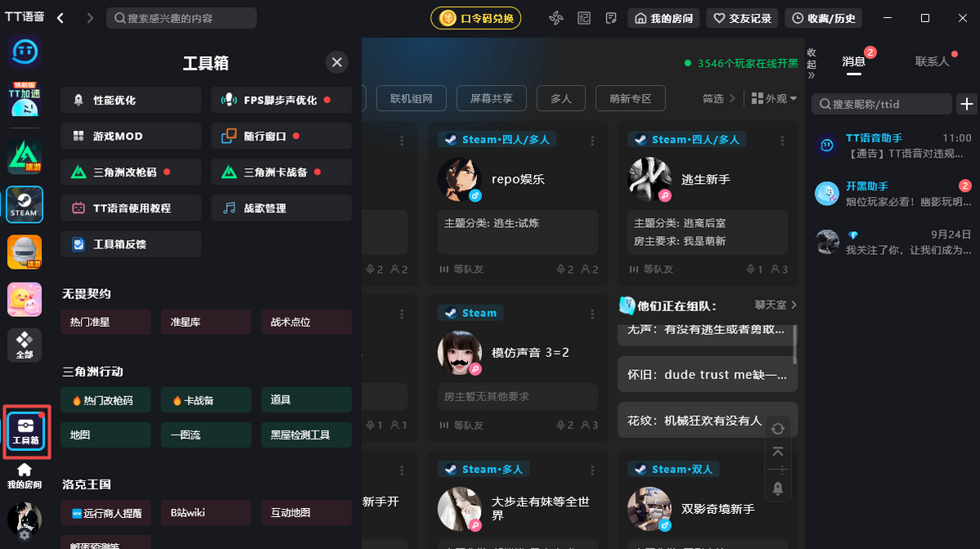Viewport: 980px width, 549px height.
Task: Open options menu on 逃生新手 card
Action: (782, 141)
